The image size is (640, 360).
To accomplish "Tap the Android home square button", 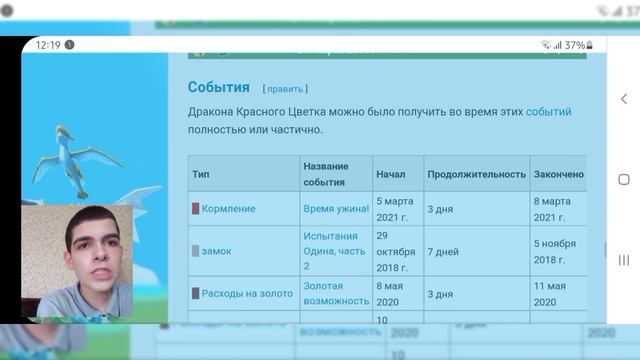I will 624,180.
